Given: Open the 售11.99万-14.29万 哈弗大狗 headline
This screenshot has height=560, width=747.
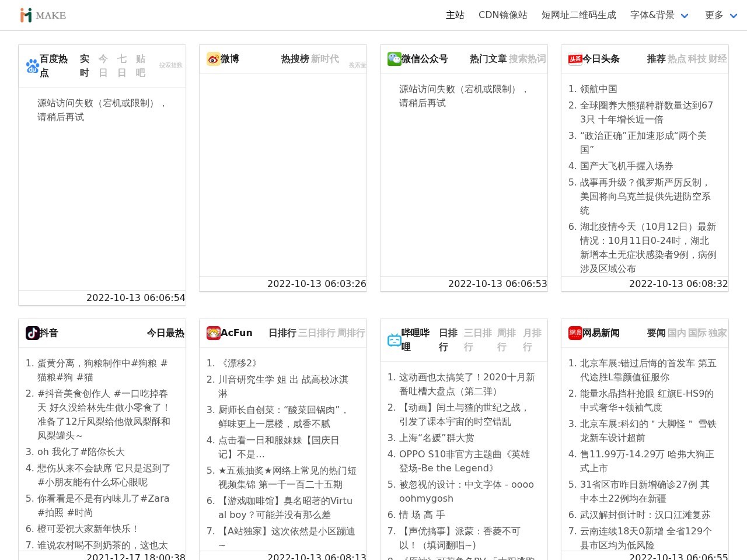Looking at the screenshot, I should (x=647, y=461).
